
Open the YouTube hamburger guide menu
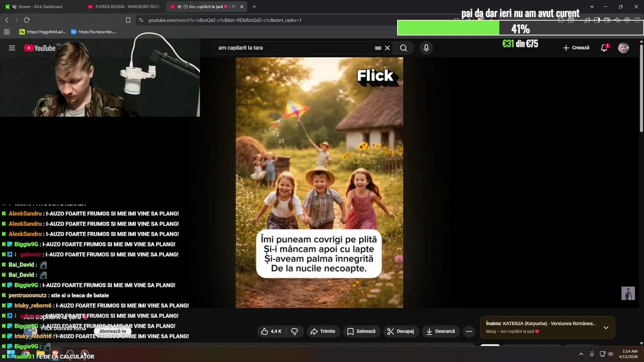pyautogui.click(x=12, y=48)
